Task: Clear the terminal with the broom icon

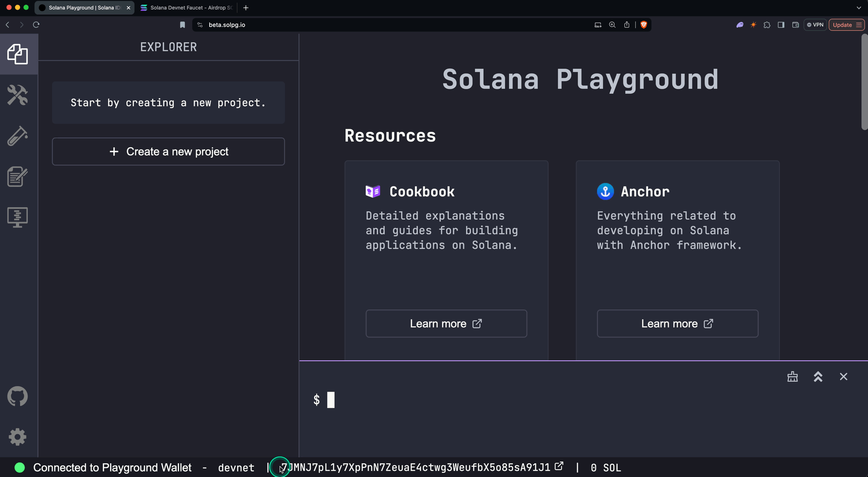Action: pos(792,377)
